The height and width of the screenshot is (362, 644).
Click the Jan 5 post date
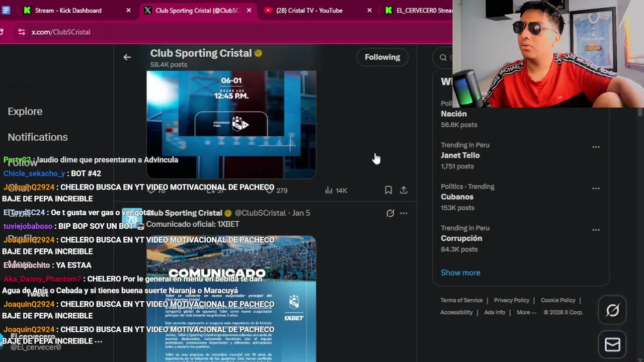[301, 213]
